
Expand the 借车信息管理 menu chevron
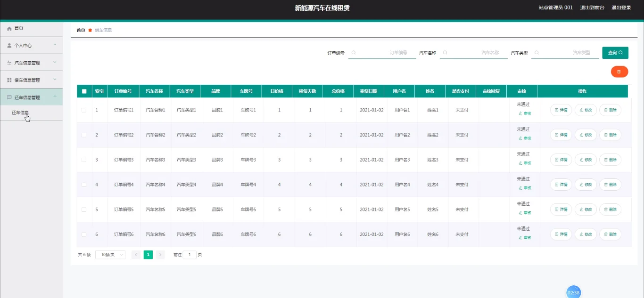click(55, 80)
